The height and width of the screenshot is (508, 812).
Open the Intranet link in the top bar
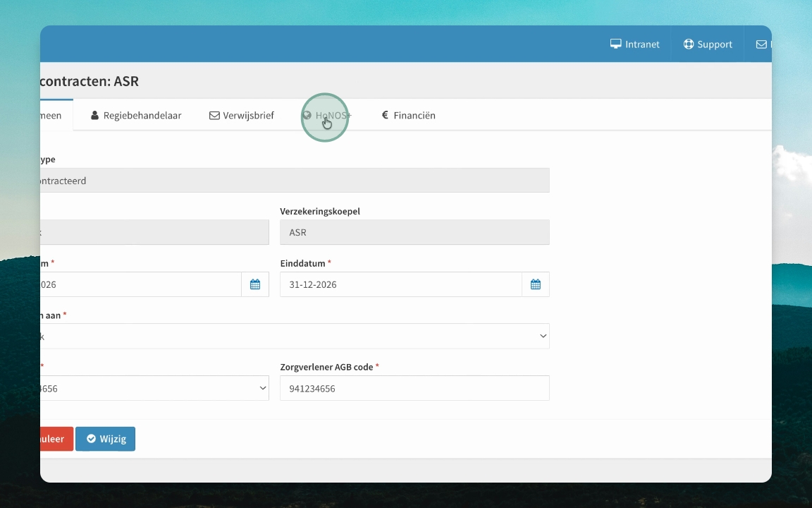coord(634,44)
